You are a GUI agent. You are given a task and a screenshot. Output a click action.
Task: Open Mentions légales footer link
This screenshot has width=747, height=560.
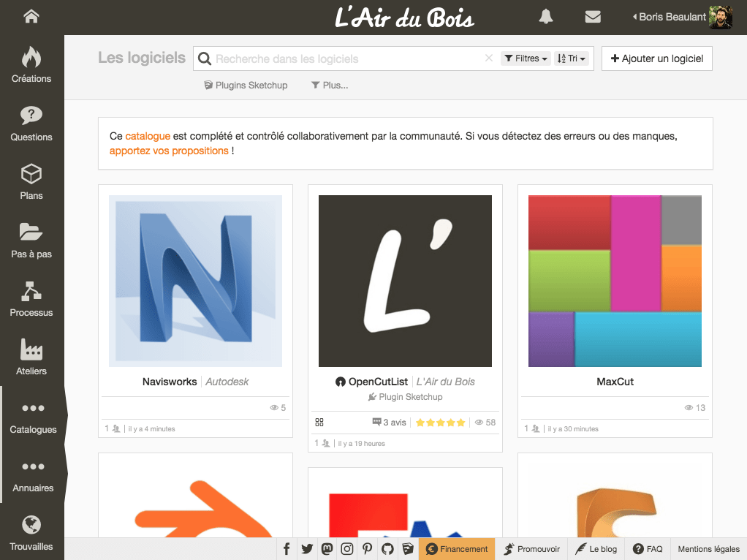coord(708,549)
